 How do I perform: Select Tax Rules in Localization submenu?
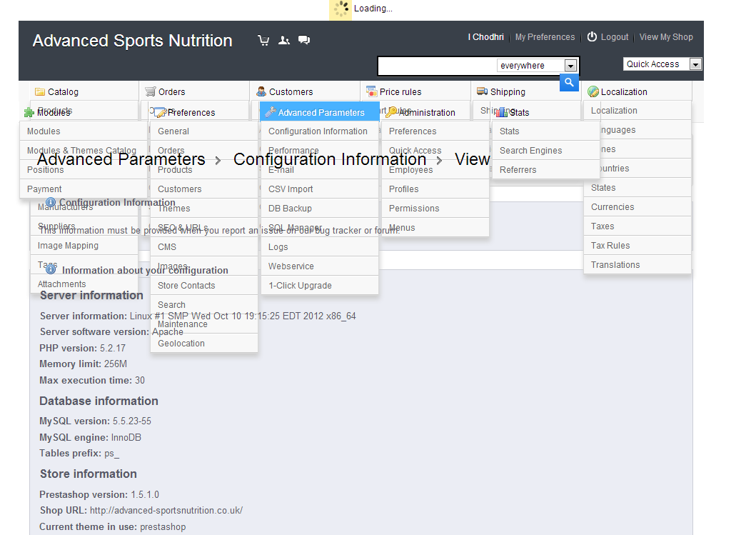click(x=637, y=246)
